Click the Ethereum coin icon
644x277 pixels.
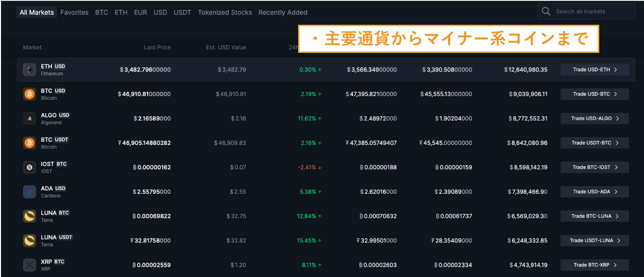click(29, 70)
